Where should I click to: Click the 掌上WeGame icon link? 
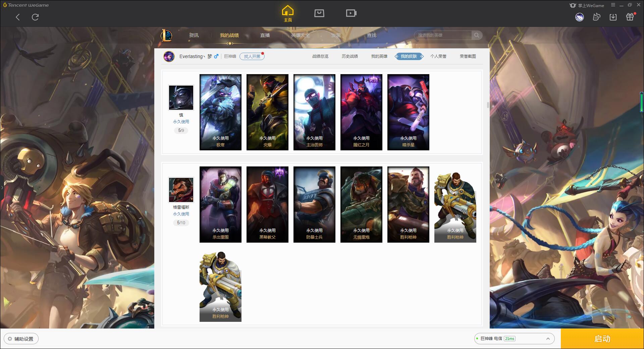point(587,5)
